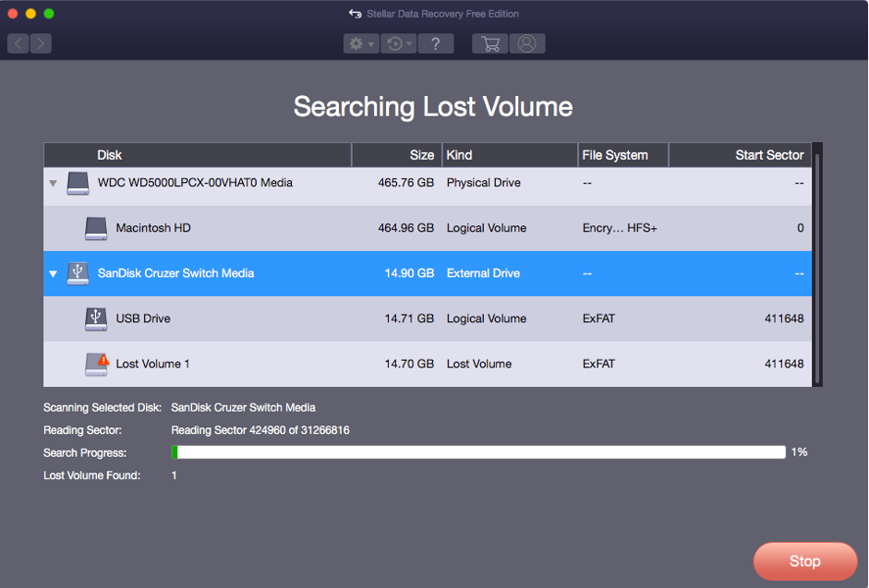Click the 464.96 GB size cell
Image resolution: width=869 pixels, height=588 pixels.
pos(405,228)
